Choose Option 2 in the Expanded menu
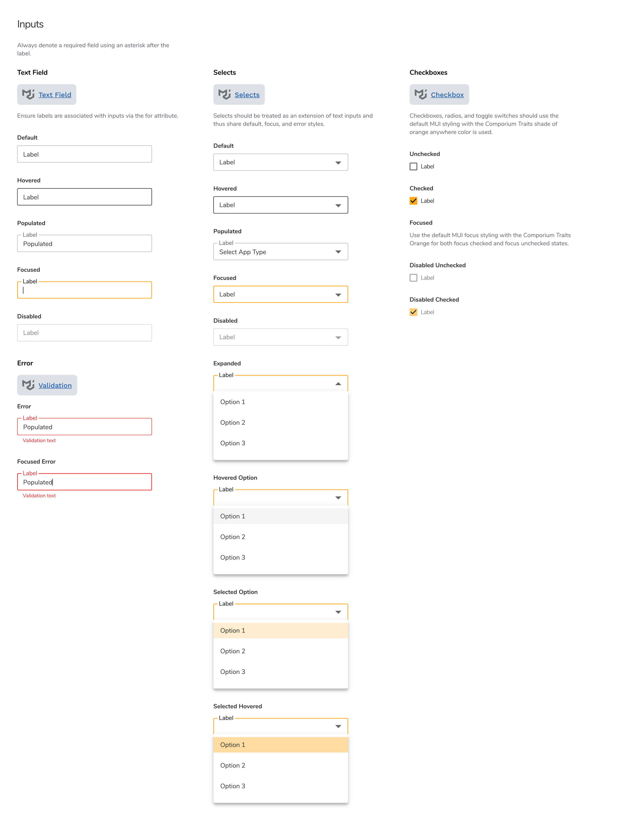644x826 pixels. point(233,423)
